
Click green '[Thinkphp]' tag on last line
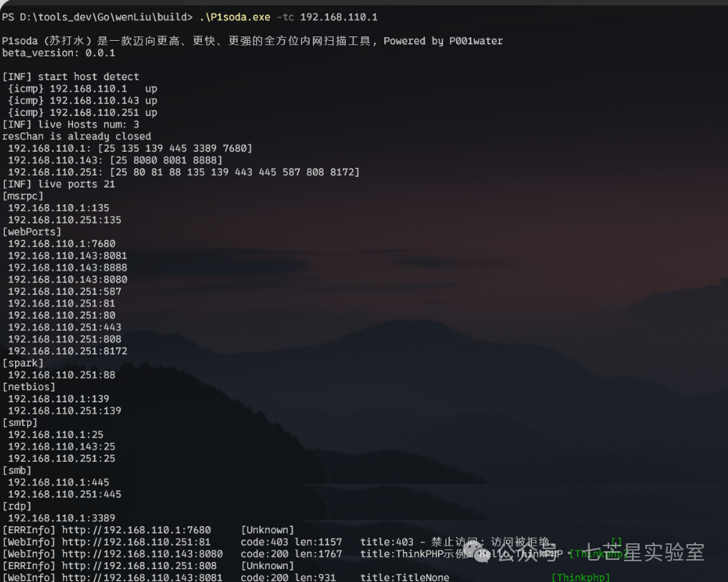[581, 578]
